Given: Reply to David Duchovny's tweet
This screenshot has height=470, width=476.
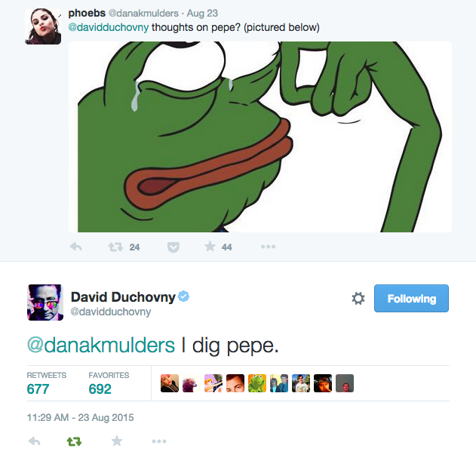Looking at the screenshot, I should click(x=34, y=441).
